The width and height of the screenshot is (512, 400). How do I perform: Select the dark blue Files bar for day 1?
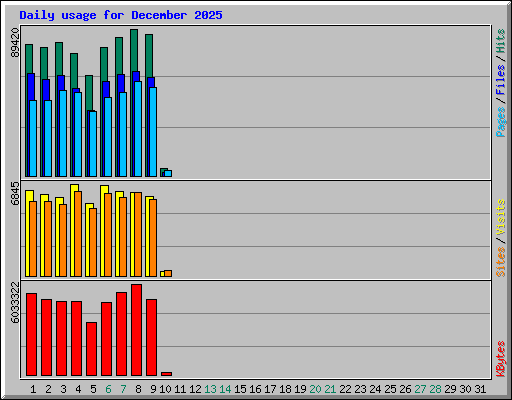[31, 87]
